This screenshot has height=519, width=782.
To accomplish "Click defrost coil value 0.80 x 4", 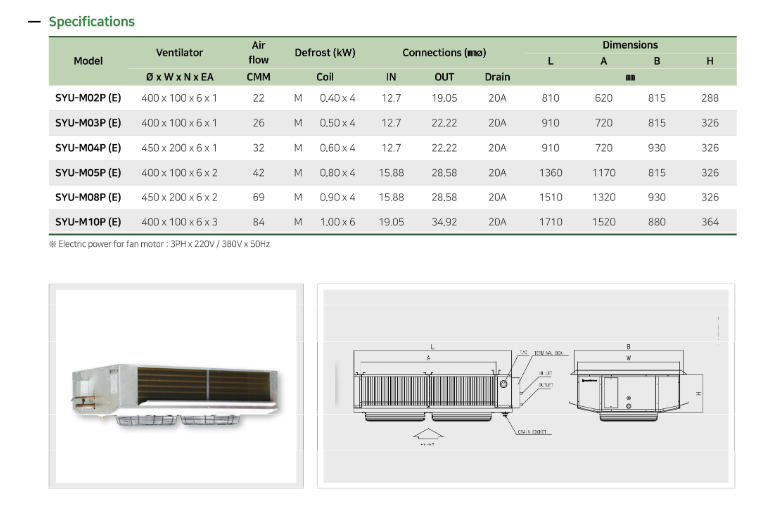I will click(x=337, y=173).
